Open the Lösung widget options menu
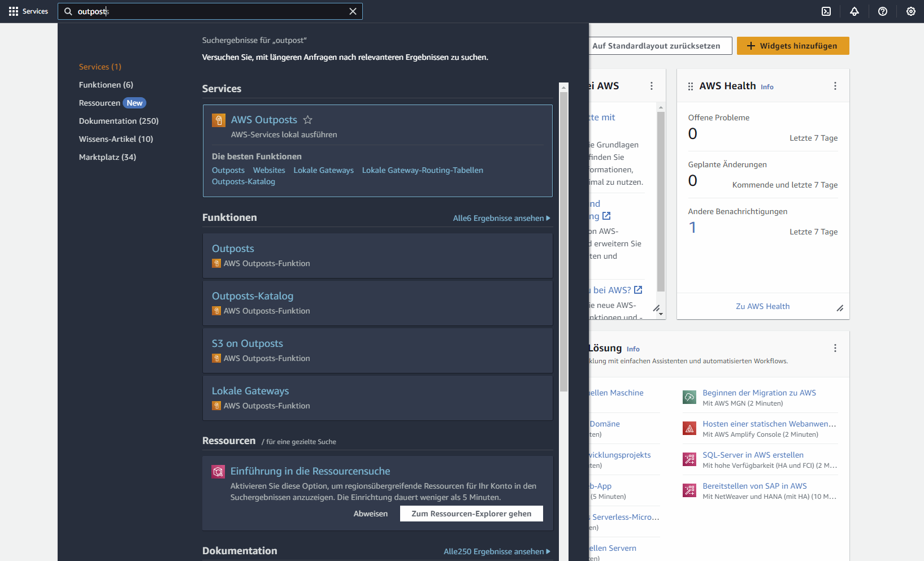 [x=835, y=348]
